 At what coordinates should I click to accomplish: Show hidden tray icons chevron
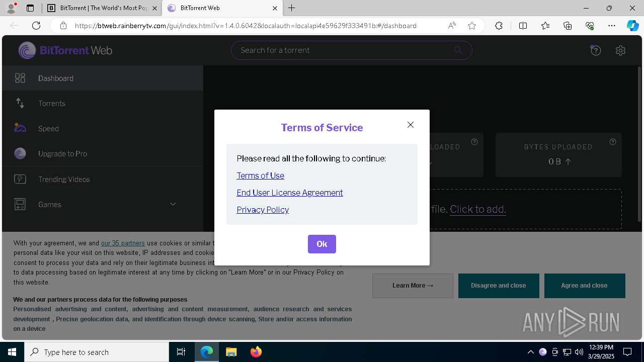coord(530,352)
